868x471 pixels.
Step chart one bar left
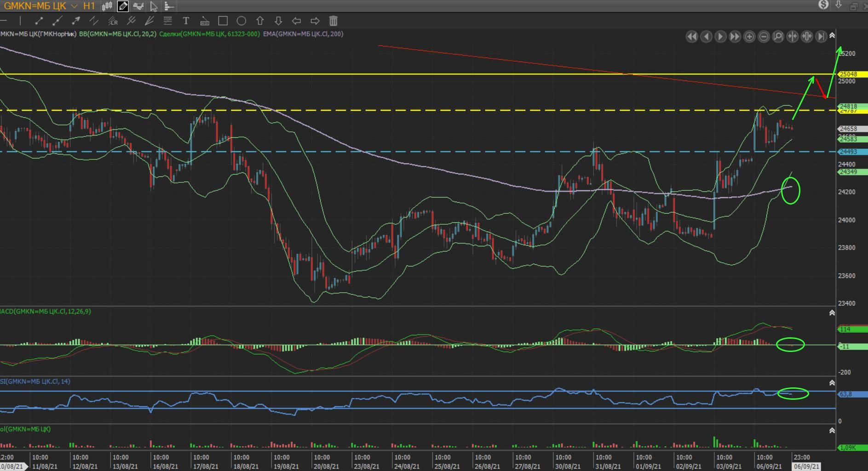coord(706,37)
